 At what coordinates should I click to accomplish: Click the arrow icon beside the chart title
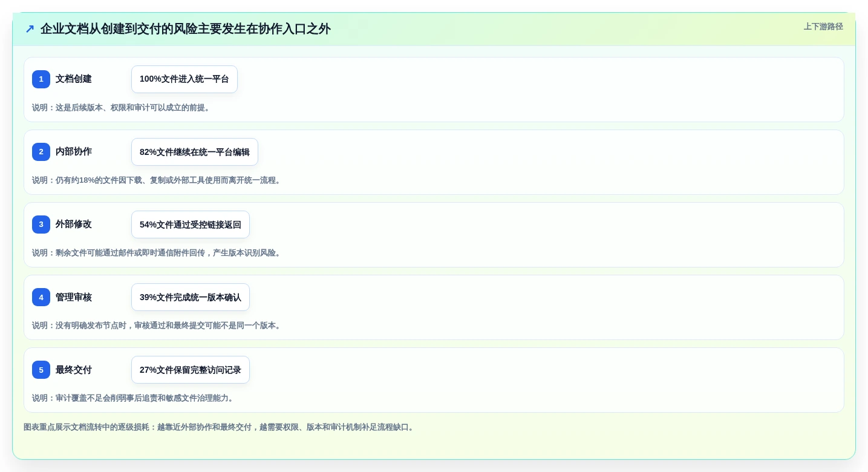[30, 28]
